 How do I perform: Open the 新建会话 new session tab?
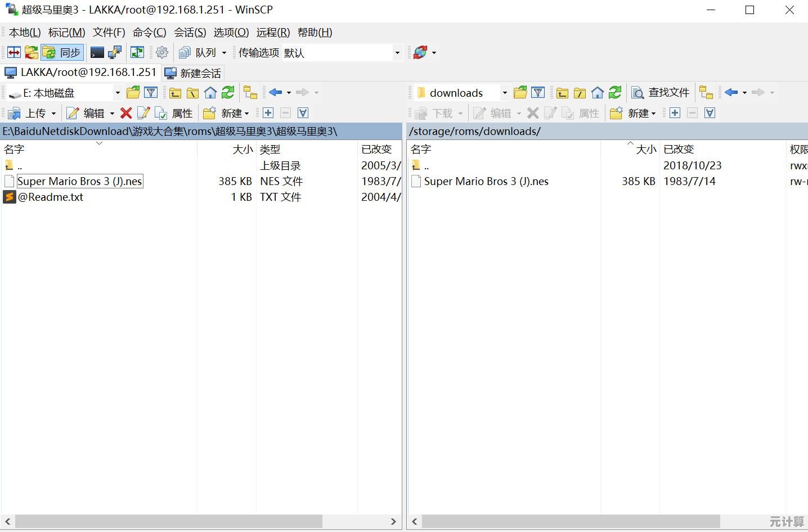[193, 73]
